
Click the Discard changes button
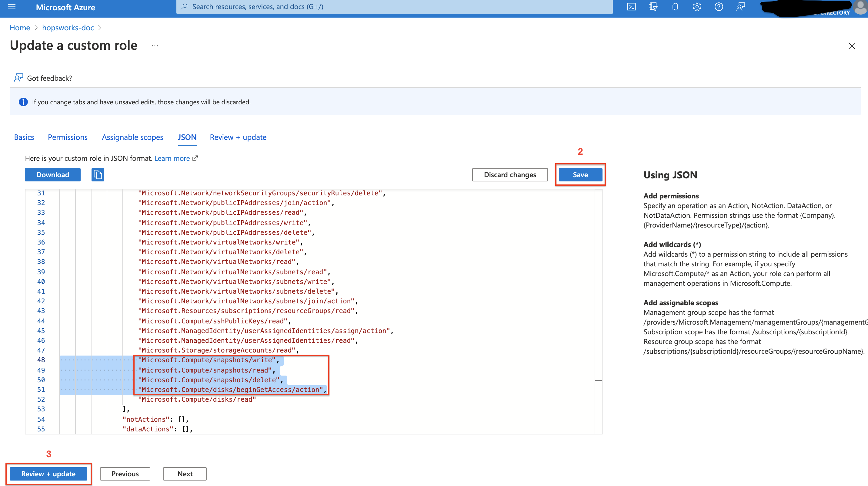(510, 175)
